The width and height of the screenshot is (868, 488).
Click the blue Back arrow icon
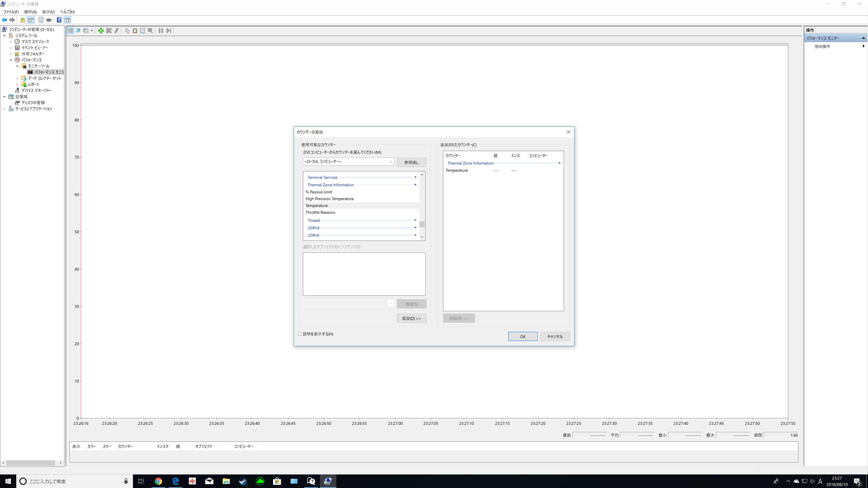click(4, 20)
